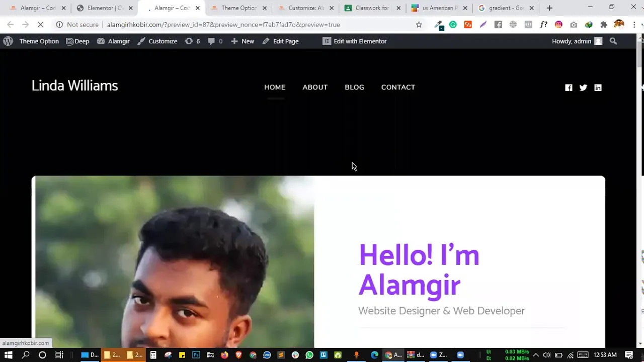This screenshot has width=644, height=362.
Task: Click the Twitter icon in site header
Action: (583, 87)
